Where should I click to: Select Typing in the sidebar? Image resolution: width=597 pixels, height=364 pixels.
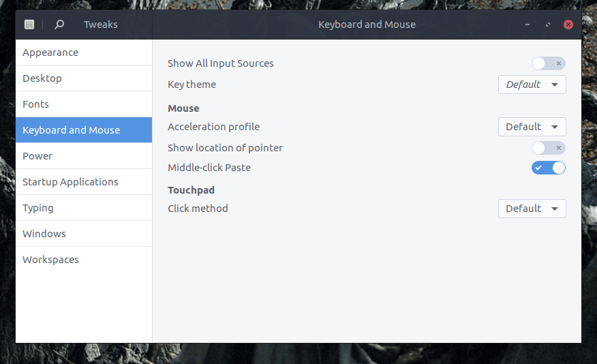tap(84, 208)
